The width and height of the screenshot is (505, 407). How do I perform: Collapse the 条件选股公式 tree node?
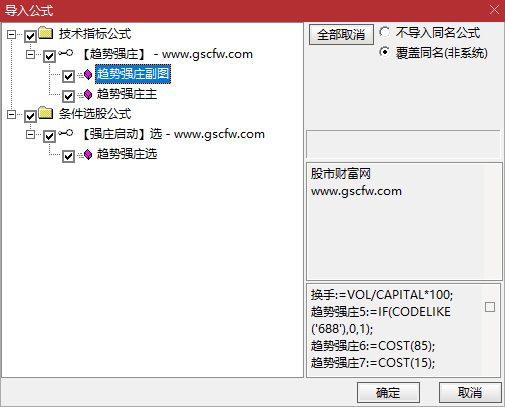click(12, 114)
